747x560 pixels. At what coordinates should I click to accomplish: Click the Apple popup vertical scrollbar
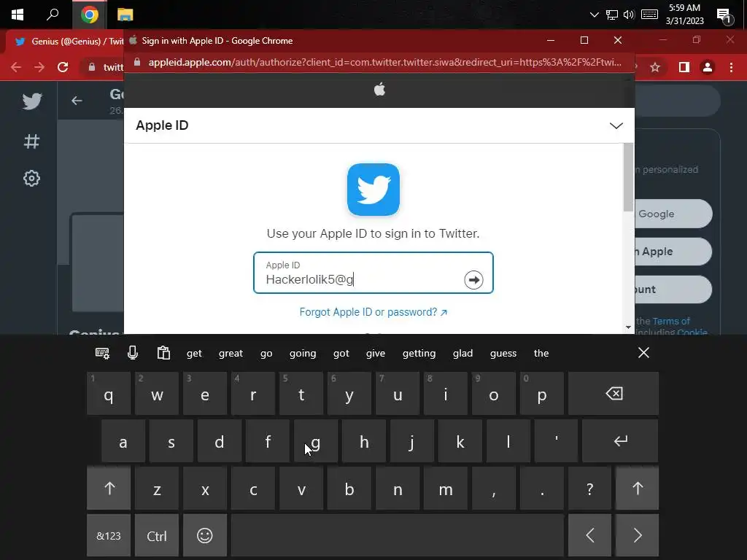coord(628,177)
